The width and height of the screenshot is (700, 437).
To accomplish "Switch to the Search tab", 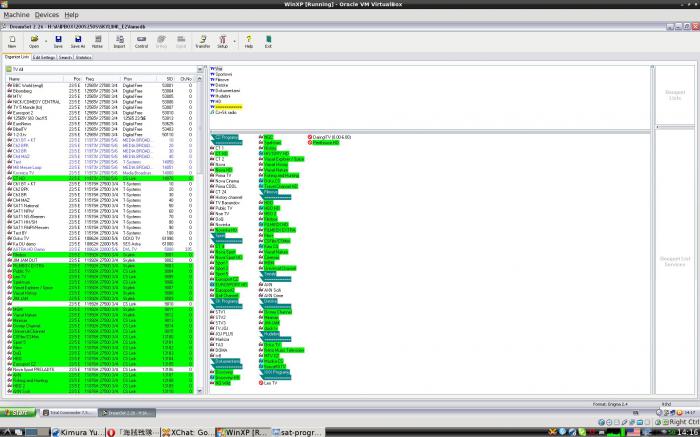I will click(65, 58).
